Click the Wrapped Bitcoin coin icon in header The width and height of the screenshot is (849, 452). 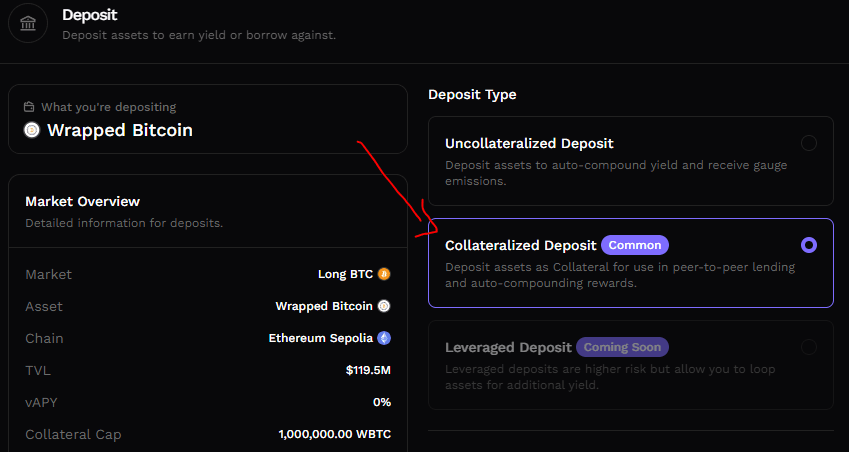(x=32, y=130)
